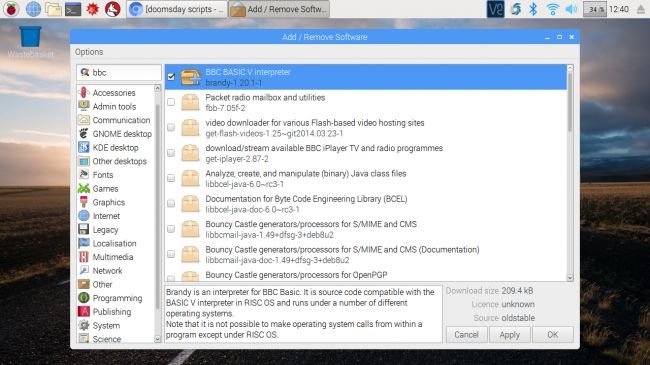
Task: Check the get-iplayer package checkbox
Action: 171,152
